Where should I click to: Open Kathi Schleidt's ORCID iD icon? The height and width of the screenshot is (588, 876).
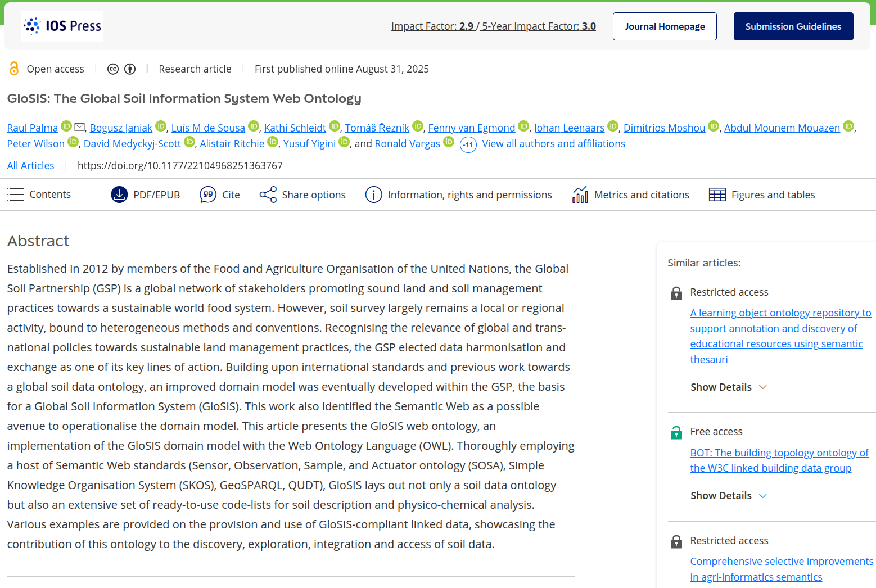click(x=335, y=126)
